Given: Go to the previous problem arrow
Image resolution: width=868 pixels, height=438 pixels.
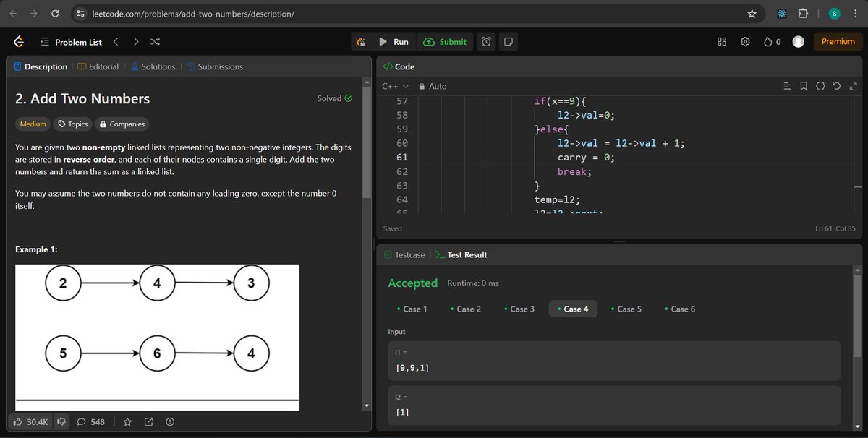Looking at the screenshot, I should (x=116, y=42).
